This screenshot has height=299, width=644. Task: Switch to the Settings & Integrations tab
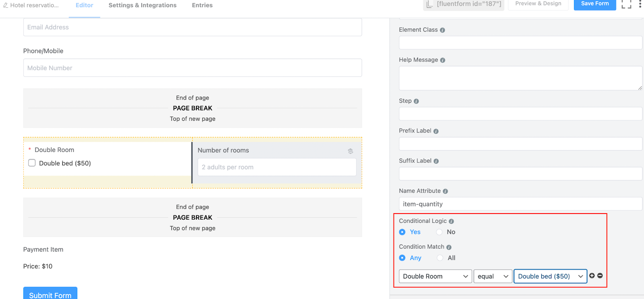[x=142, y=5]
